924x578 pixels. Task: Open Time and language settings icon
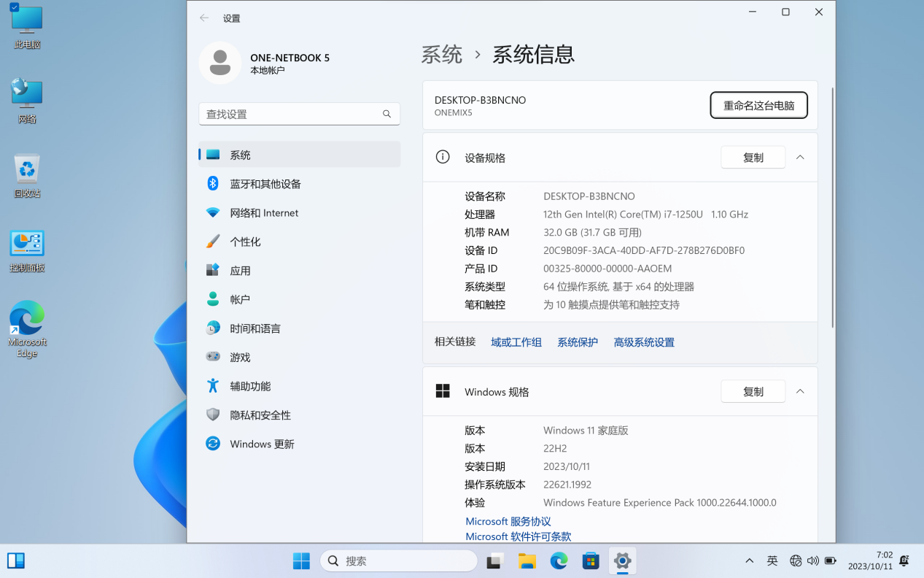click(x=213, y=328)
